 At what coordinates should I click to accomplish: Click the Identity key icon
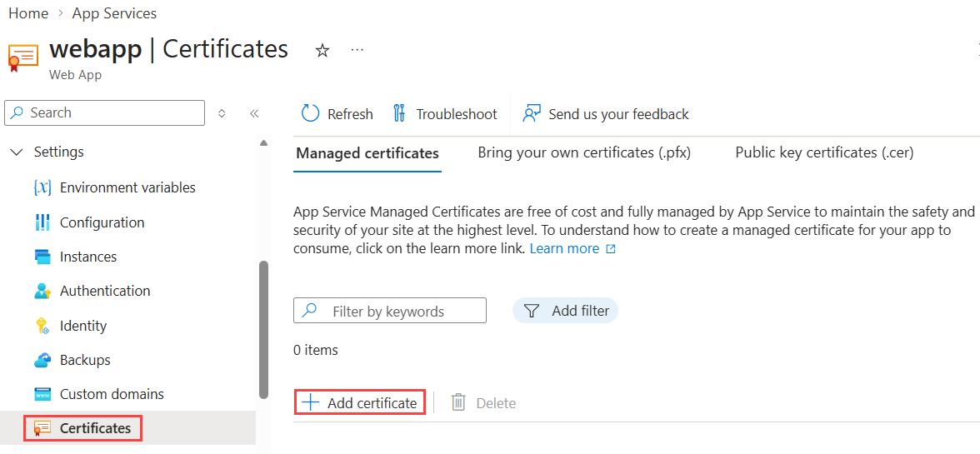click(42, 326)
